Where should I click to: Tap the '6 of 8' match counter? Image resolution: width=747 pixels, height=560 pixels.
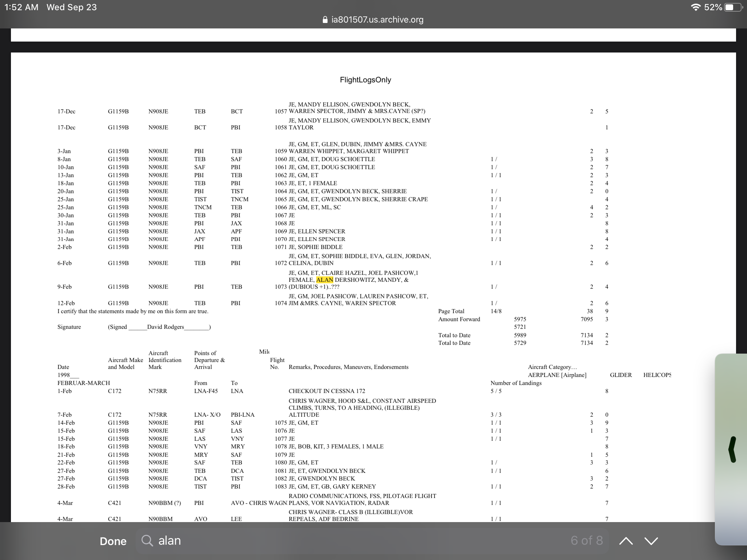pos(587,541)
